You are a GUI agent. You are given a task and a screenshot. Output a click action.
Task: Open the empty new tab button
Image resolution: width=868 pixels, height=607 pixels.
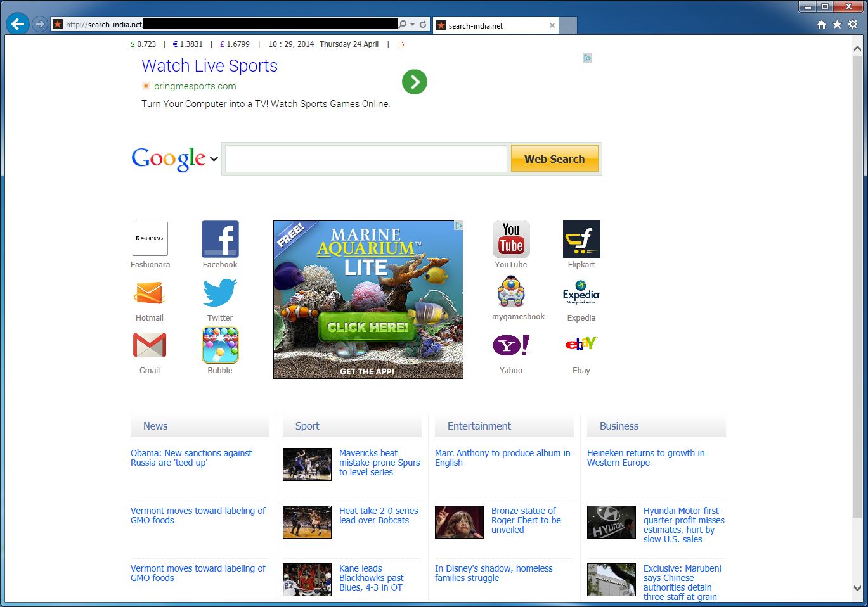coord(568,25)
